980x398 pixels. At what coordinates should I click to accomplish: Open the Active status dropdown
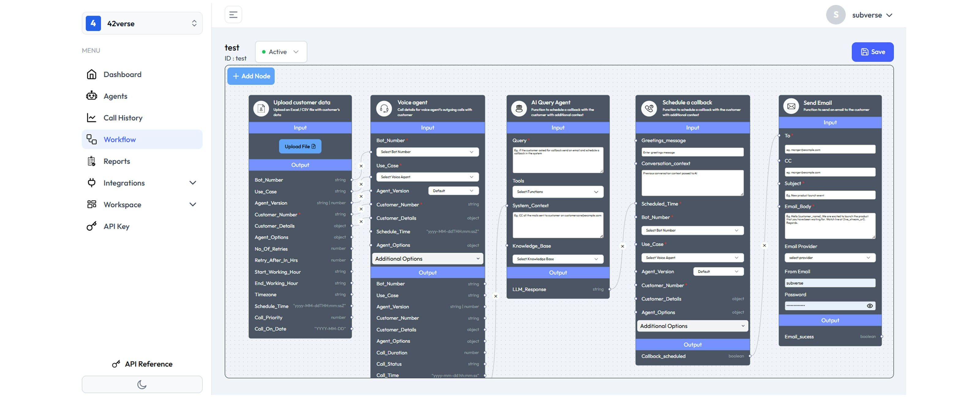coord(281,52)
